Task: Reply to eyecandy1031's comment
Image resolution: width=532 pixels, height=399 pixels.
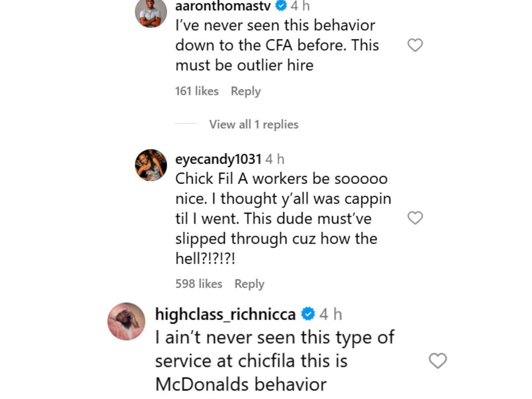Action: (x=249, y=284)
